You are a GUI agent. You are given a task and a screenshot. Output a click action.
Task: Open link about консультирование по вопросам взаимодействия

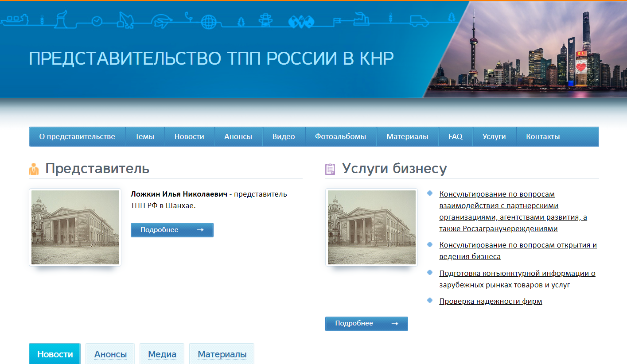coord(513,211)
